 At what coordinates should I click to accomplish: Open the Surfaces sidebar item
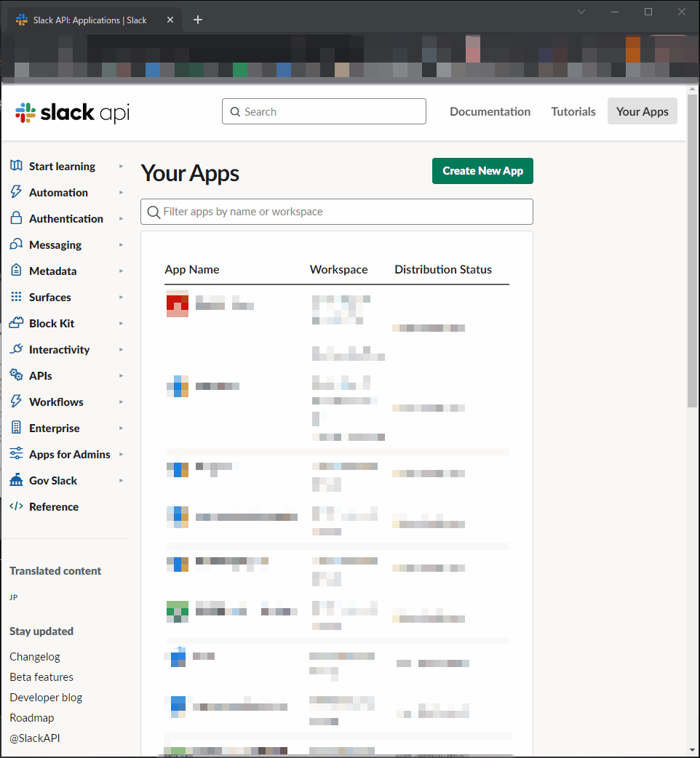49,297
